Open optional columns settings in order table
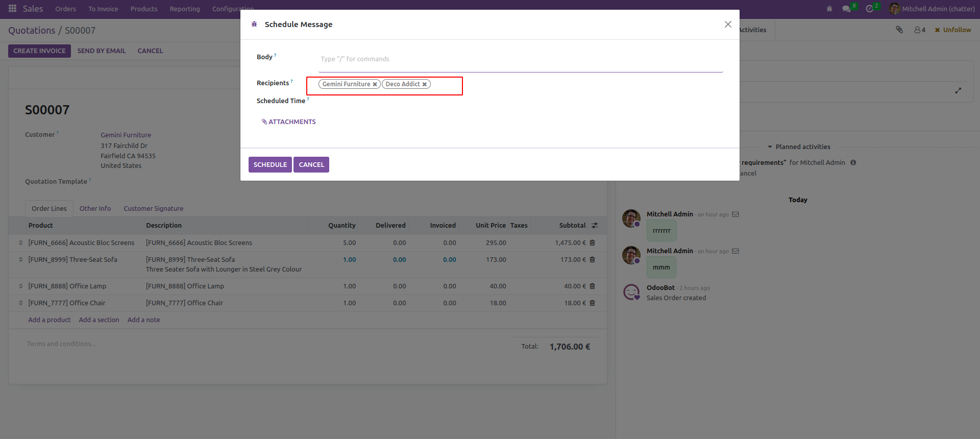Viewport: 980px width, 439px height. click(x=595, y=226)
